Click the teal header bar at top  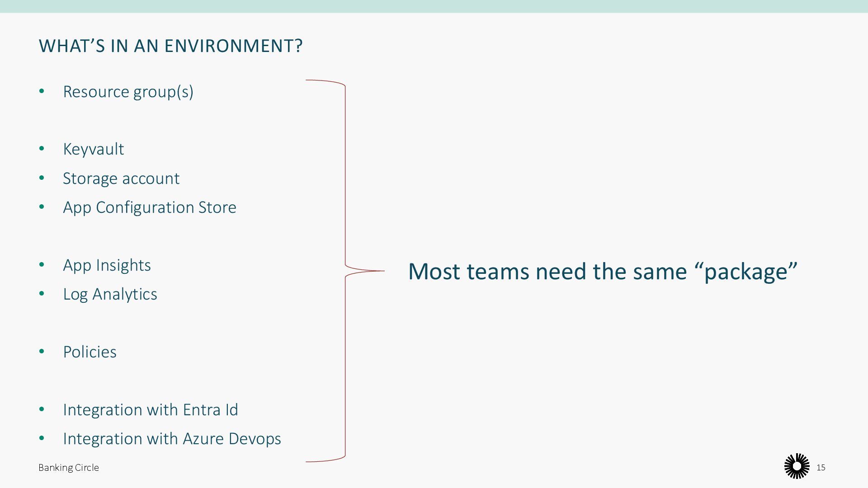point(434,6)
